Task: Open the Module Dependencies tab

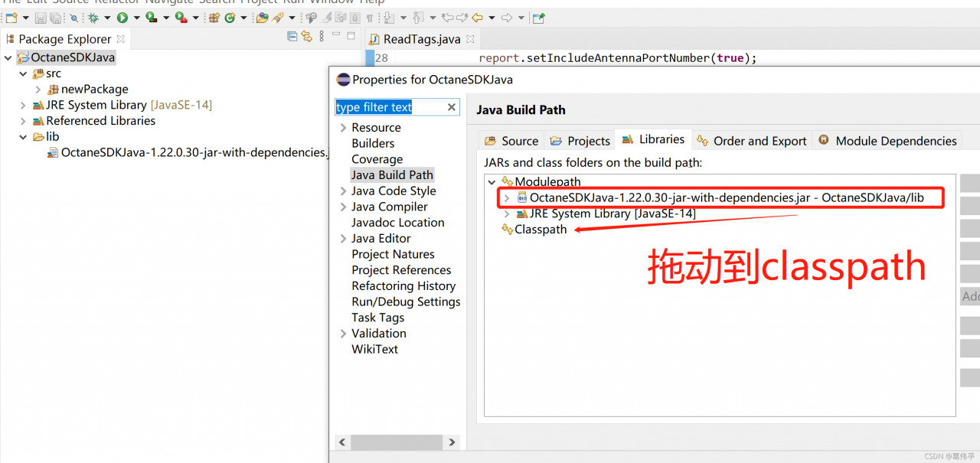Action: [x=888, y=141]
